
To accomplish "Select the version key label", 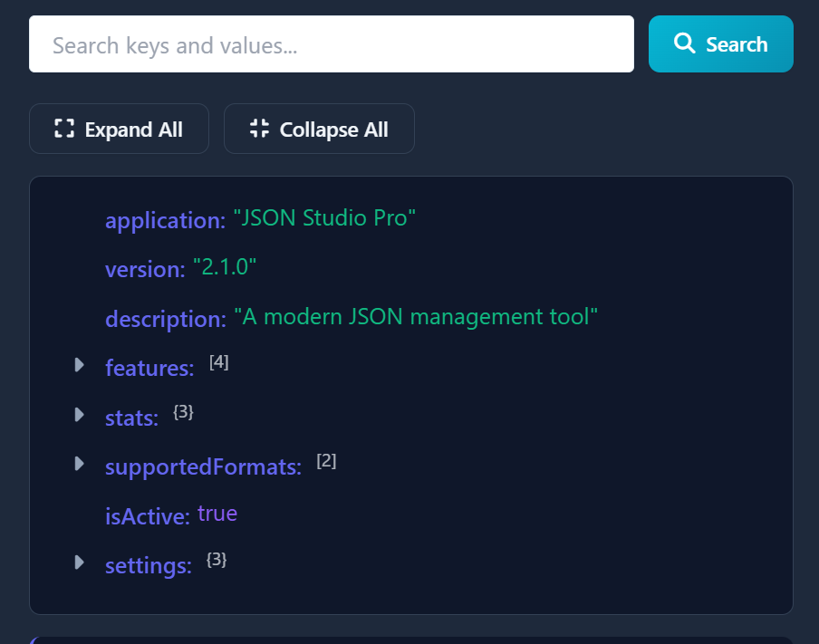I will coord(145,270).
